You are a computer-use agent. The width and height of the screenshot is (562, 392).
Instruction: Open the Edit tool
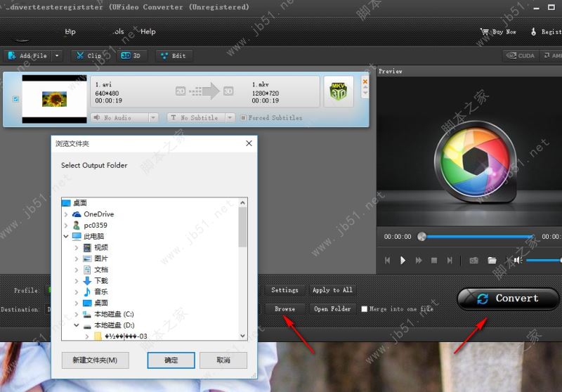pos(174,56)
